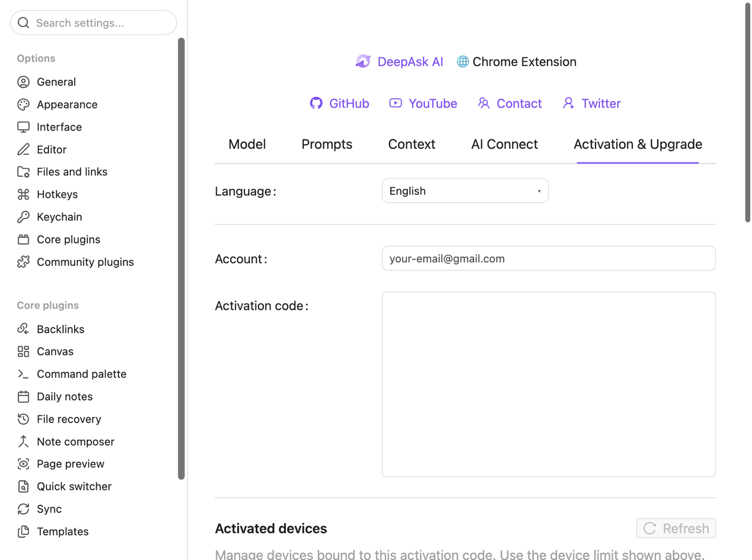This screenshot has height=560, width=752.
Task: Click the File recovery clock icon
Action: [23, 419]
